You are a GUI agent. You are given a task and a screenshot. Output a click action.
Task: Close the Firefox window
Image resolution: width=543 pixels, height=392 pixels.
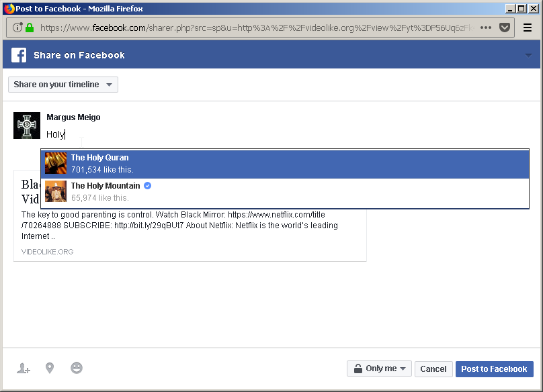(534, 9)
